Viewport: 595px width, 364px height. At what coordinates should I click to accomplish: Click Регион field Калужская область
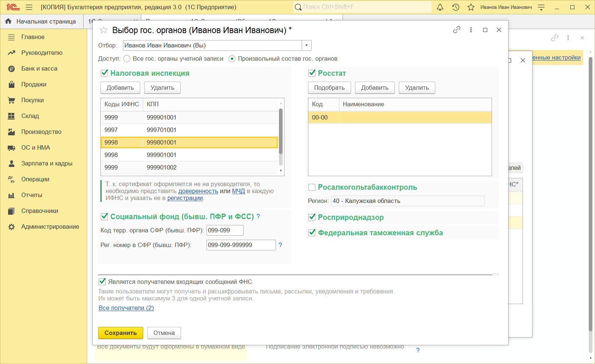[408, 201]
